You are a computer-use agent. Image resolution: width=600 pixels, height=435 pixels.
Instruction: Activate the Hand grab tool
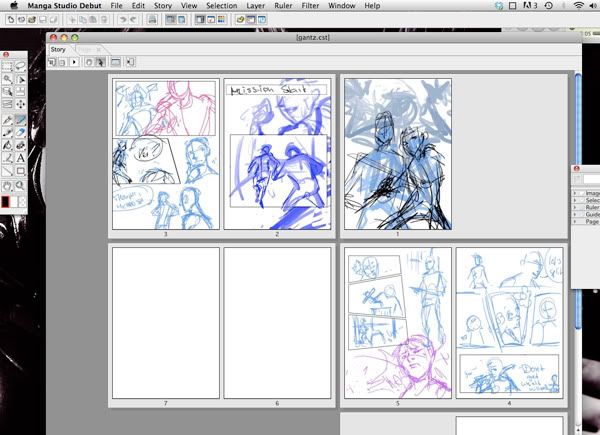click(7, 183)
